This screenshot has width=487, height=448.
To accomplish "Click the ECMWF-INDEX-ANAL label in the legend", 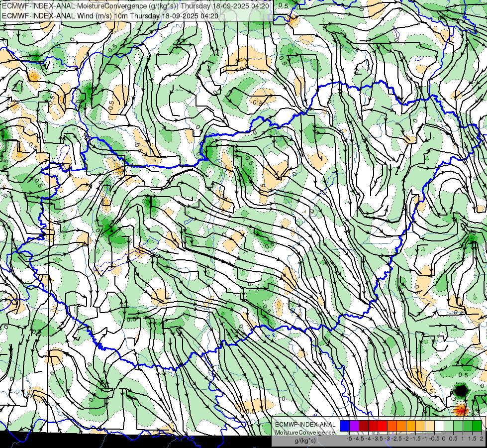I will pos(305,425).
